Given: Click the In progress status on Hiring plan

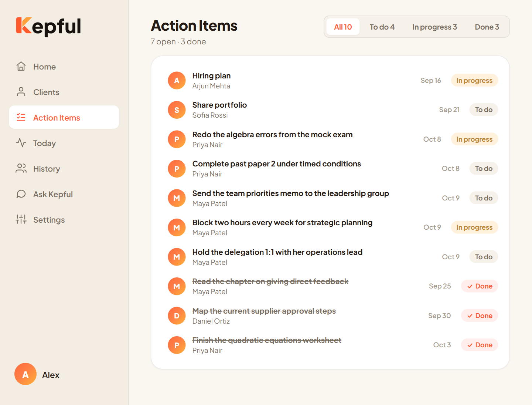Looking at the screenshot, I should 474,81.
